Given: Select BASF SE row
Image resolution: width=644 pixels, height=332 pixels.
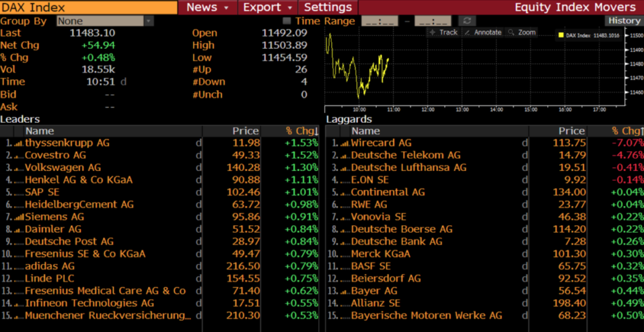Looking at the screenshot, I should pos(485,266).
